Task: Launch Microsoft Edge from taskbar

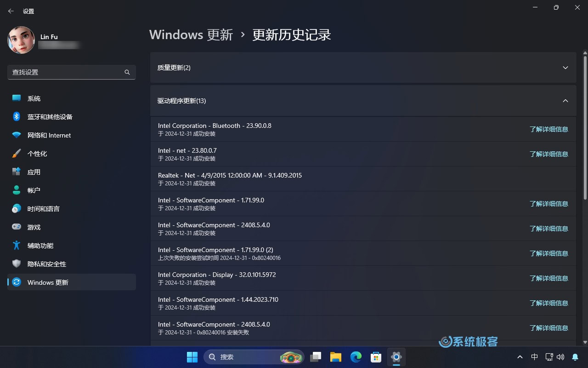Action: click(356, 357)
